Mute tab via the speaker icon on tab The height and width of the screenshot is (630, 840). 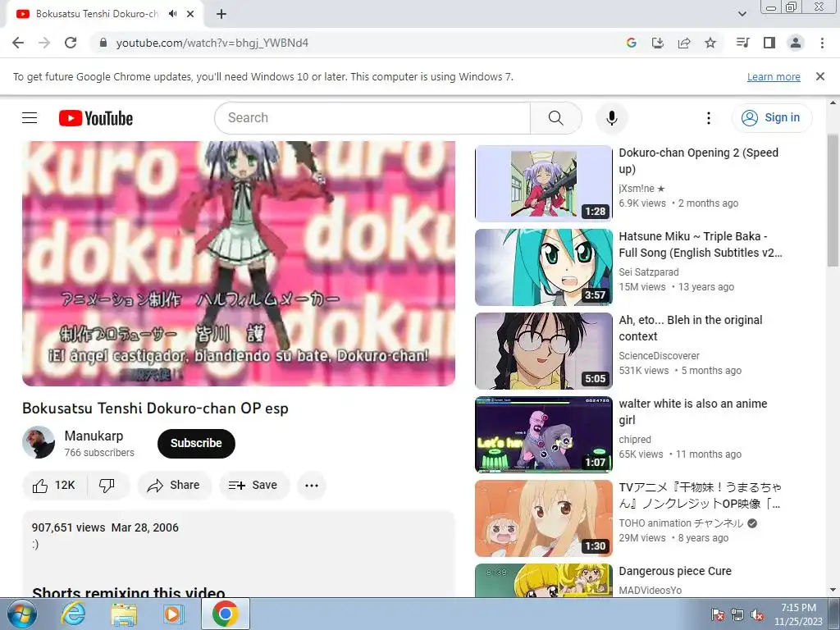(x=172, y=14)
